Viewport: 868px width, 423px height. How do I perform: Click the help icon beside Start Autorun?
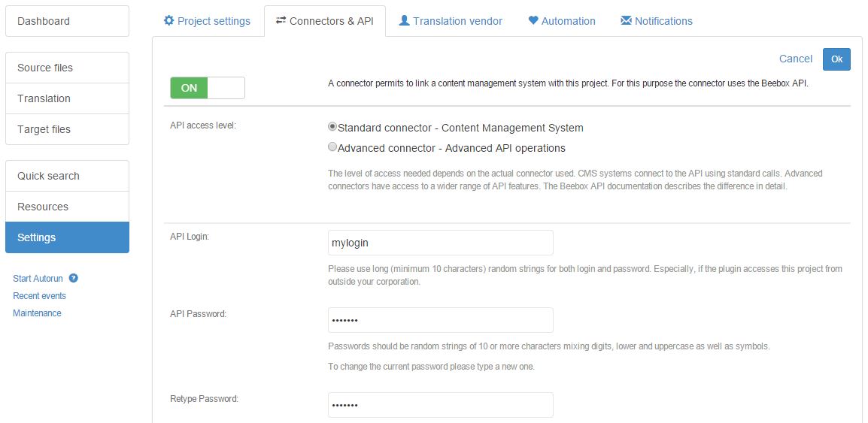(x=74, y=278)
